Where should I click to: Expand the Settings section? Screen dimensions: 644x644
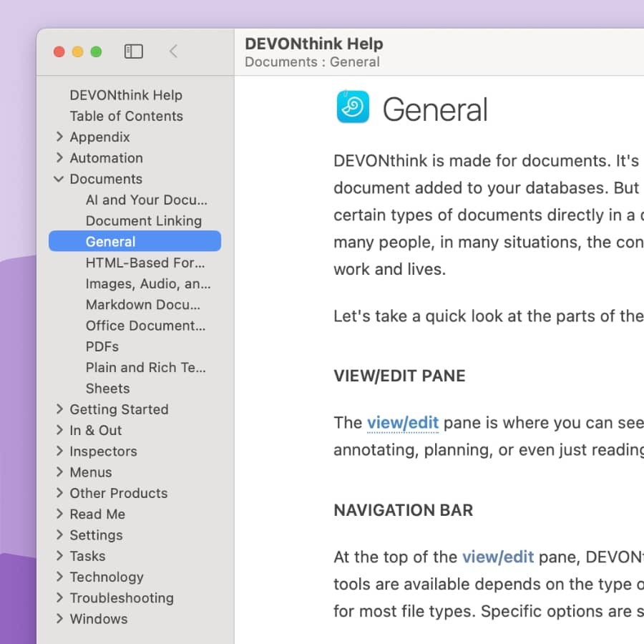pos(59,535)
